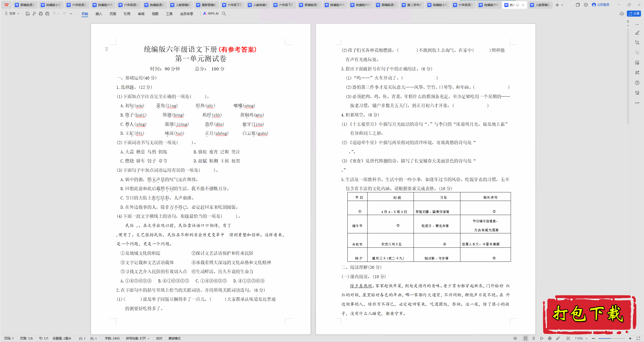Click the Undo arrow icon
This screenshot has height=342, width=644.
(54, 14)
